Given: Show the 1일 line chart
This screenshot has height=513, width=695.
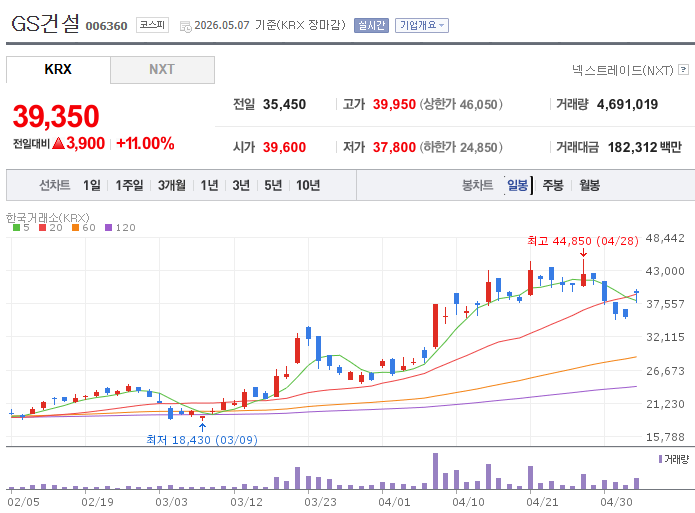Looking at the screenshot, I should coord(92,185).
